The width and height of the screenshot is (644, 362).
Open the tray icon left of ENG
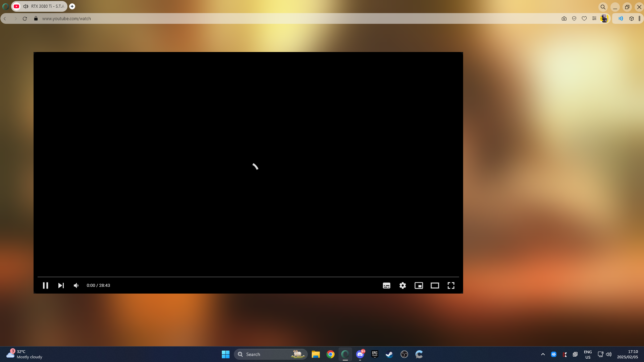(x=575, y=354)
